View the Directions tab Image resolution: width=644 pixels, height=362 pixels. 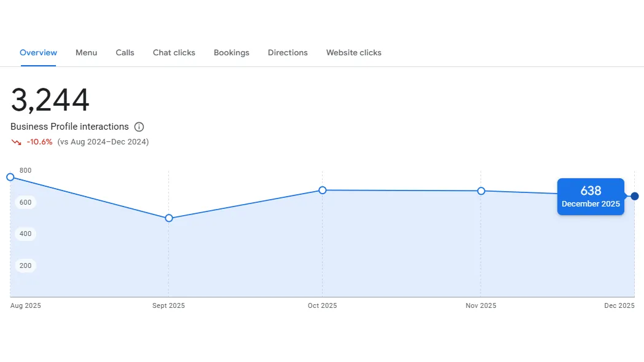pyautogui.click(x=288, y=53)
